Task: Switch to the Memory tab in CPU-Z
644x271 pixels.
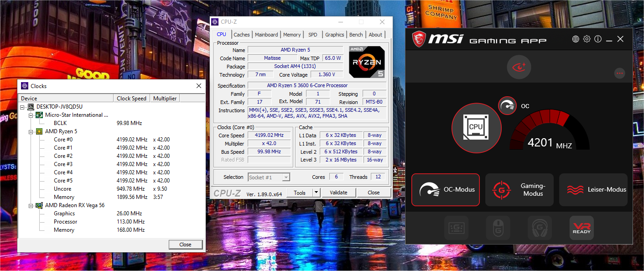Action: pyautogui.click(x=292, y=35)
